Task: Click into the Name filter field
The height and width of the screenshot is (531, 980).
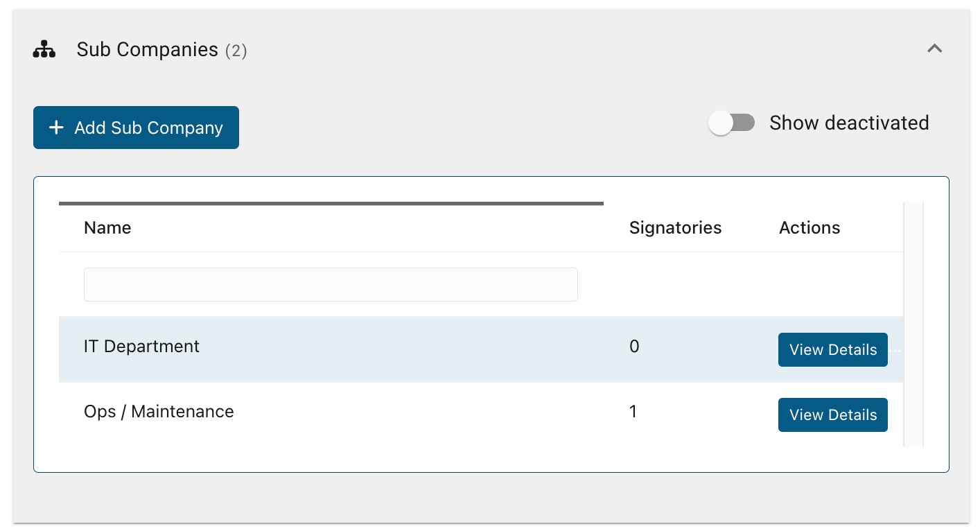Action: [331, 285]
